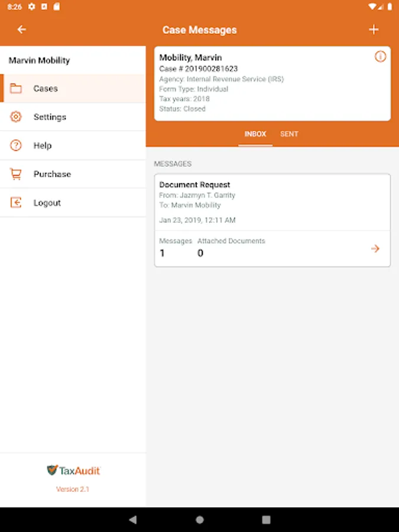Tap 'From: Jazmyn T. Garrity' line

[x=197, y=195]
